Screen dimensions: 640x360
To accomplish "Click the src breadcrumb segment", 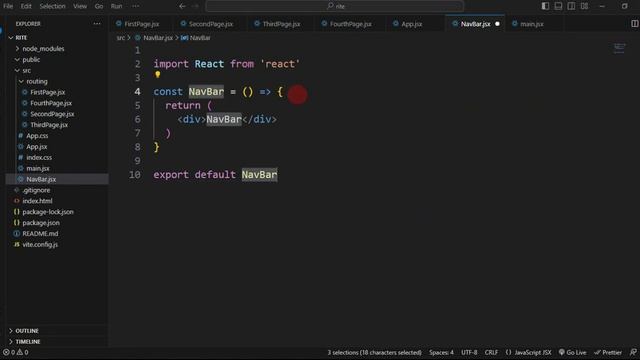I will (x=121, y=38).
